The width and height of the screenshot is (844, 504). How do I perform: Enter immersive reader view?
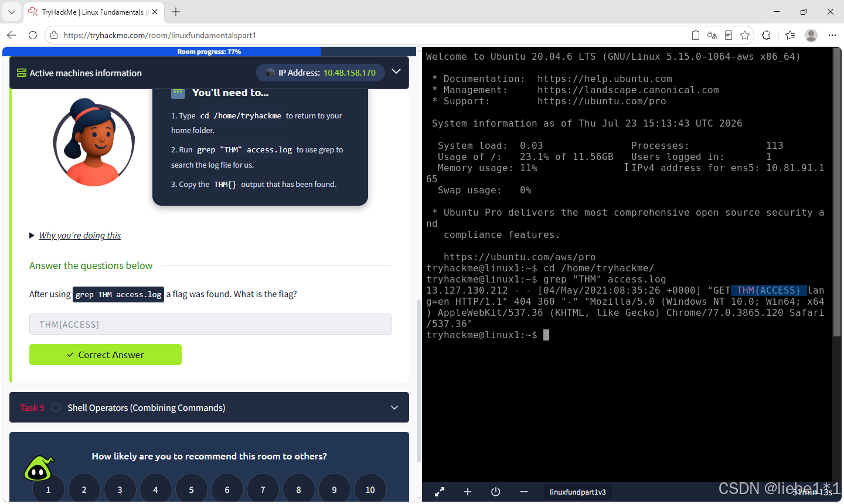[729, 35]
